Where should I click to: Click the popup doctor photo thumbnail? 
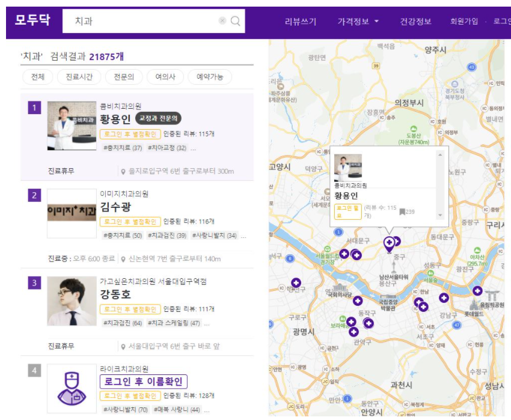pos(348,168)
